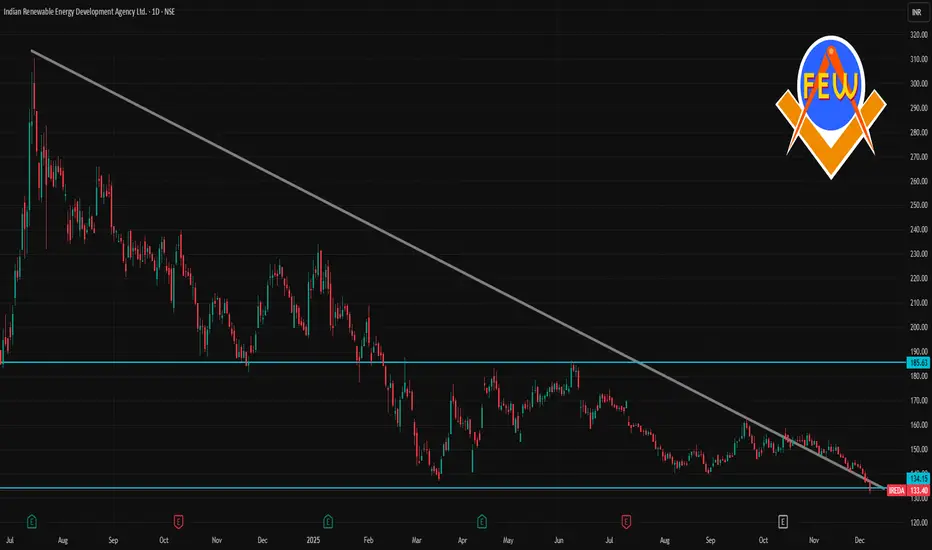The height and width of the screenshot is (550, 932).
Task: Click the 120.00 price axis label
Action: [x=918, y=522]
